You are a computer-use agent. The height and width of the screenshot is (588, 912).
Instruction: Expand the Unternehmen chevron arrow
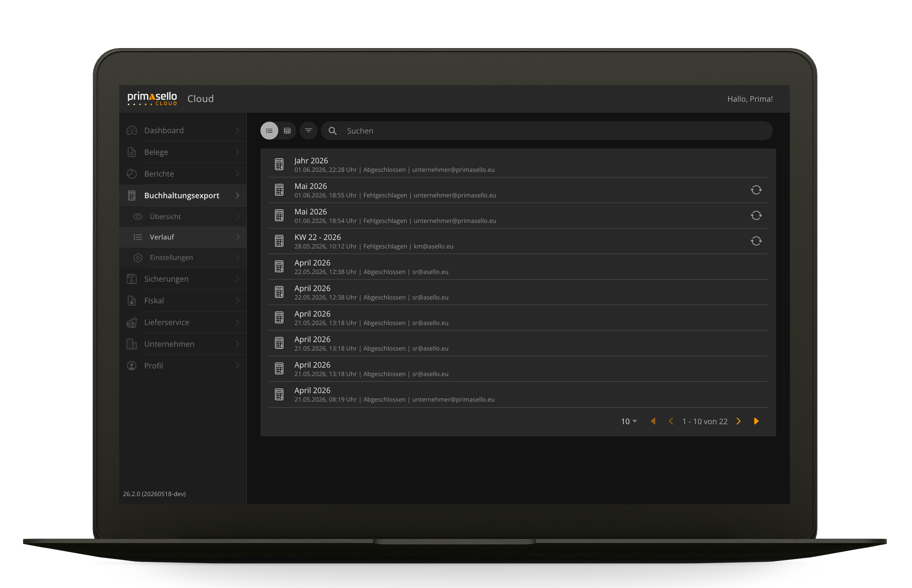(x=237, y=344)
